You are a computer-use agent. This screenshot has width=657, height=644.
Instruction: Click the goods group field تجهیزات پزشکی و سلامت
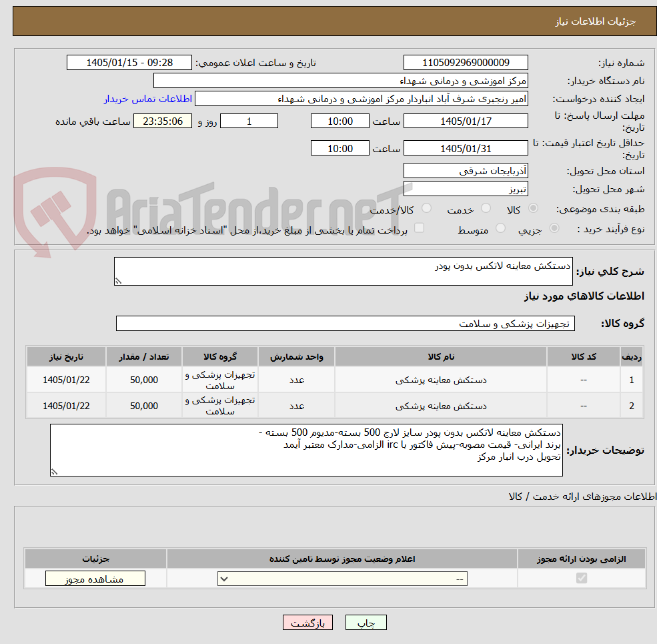(x=346, y=323)
